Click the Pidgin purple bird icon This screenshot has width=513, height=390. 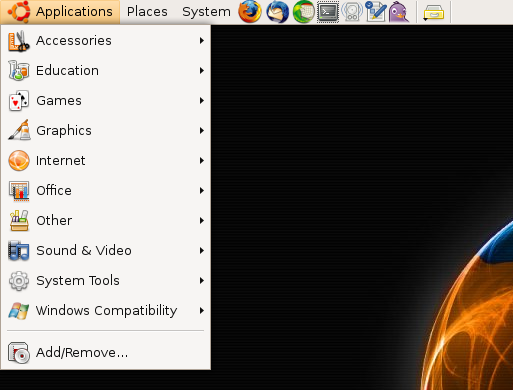tap(399, 12)
